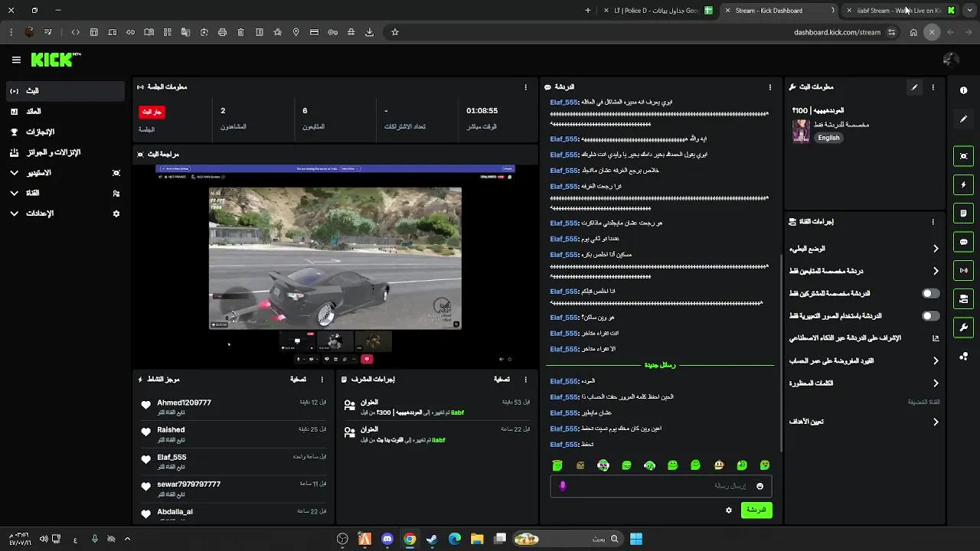The height and width of the screenshot is (551, 980).
Task: Expand the الإعدادات sidebar section
Action: coord(64,214)
